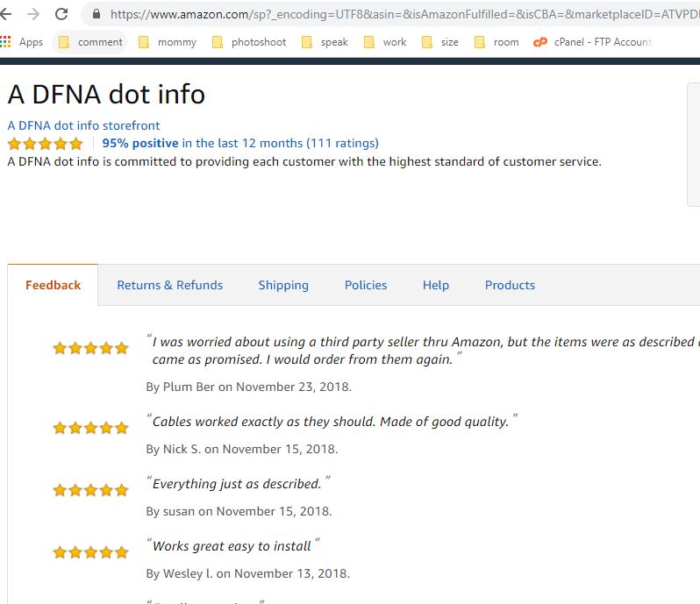Switch to the Shipping tab
Viewport: 700px width, 604px height.
[x=283, y=285]
